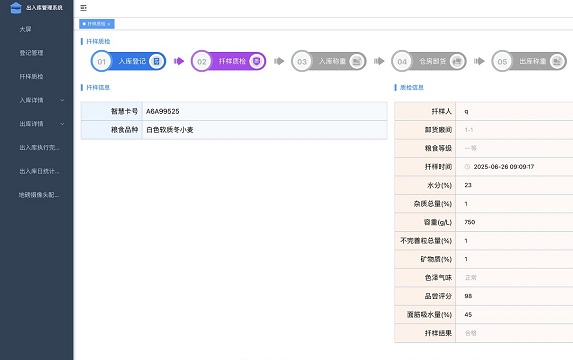This screenshot has height=360, width=573.
Task: Click the 面筋吸水量(%) field with 45
Action: pyautogui.click(x=514, y=314)
